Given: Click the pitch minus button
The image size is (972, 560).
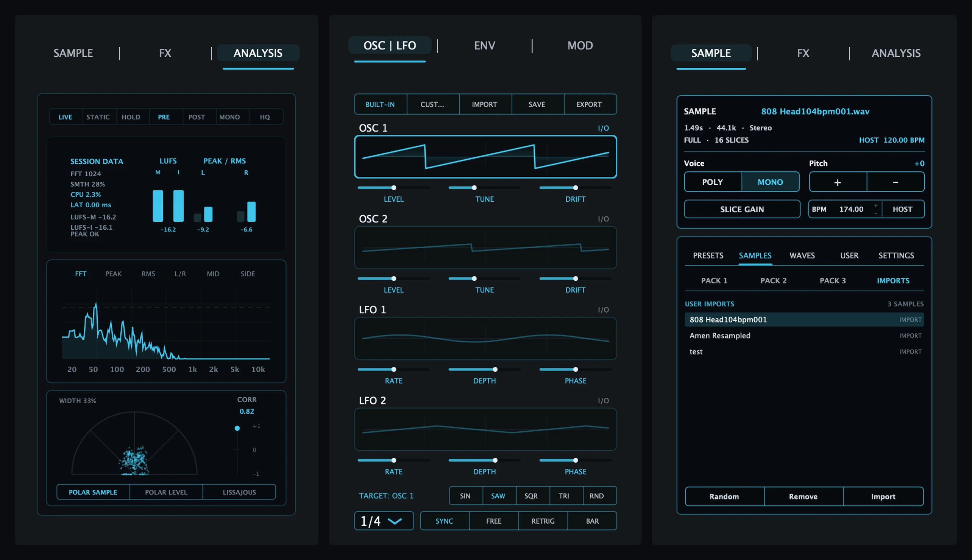Looking at the screenshot, I should (x=896, y=182).
